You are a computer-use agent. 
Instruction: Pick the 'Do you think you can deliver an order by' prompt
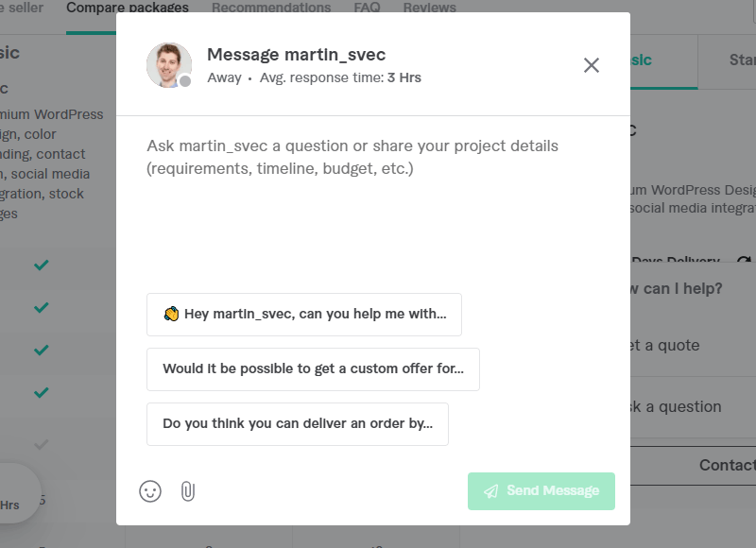coord(298,424)
